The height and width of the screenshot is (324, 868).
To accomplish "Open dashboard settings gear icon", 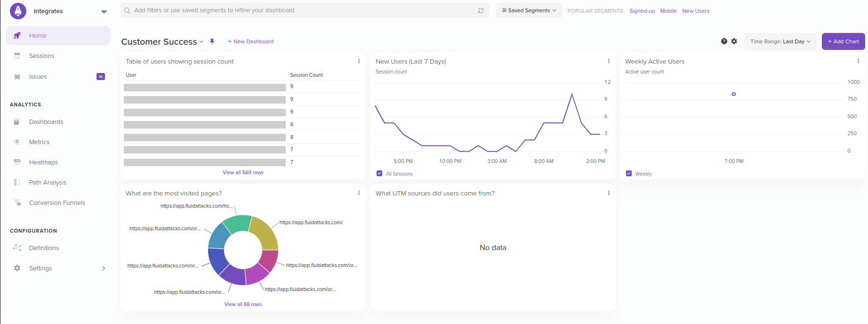I will 734,41.
